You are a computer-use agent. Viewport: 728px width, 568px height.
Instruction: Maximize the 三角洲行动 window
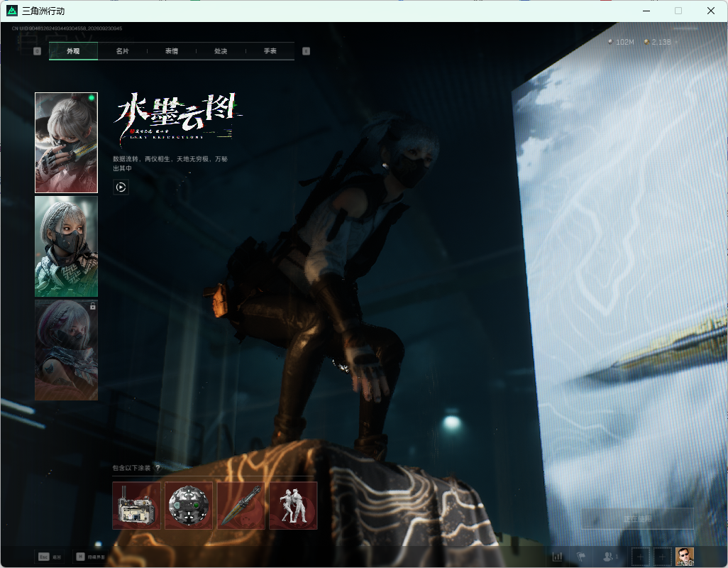[678, 11]
